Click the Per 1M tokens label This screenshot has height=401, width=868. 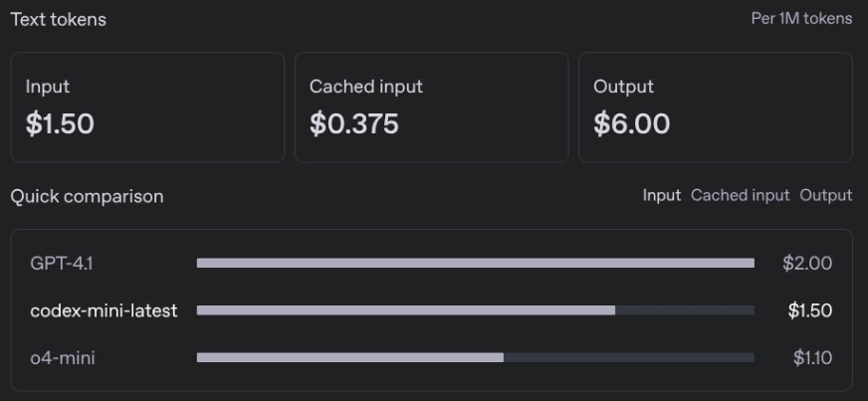801,19
